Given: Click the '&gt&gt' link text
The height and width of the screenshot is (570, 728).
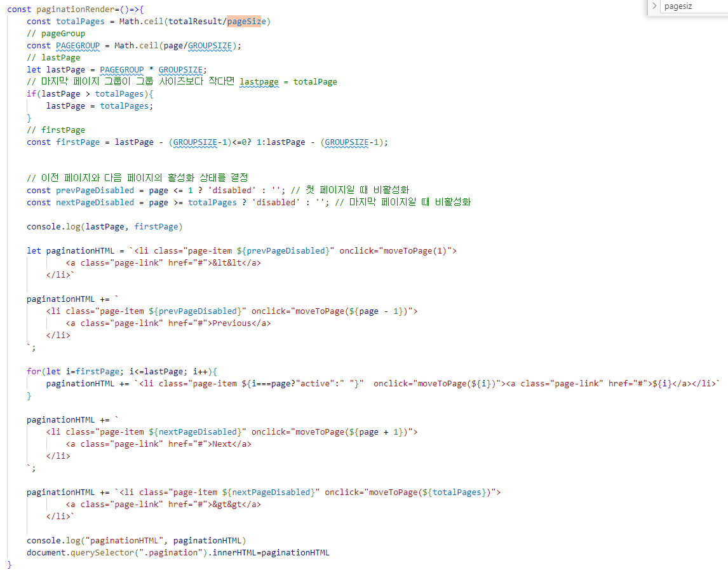Looking at the screenshot, I should click(x=227, y=505).
